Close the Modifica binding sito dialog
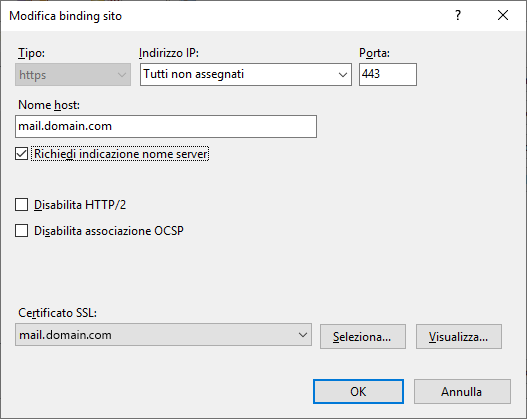Image resolution: width=527 pixels, height=419 pixels. [503, 15]
